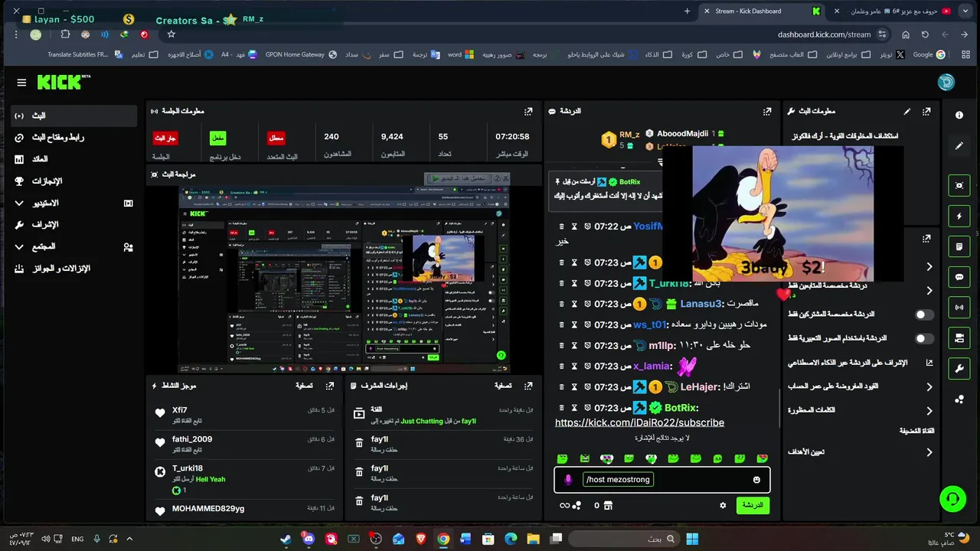The image size is (980, 551).
Task: Open Brave browser from the taskbar
Action: point(420,539)
